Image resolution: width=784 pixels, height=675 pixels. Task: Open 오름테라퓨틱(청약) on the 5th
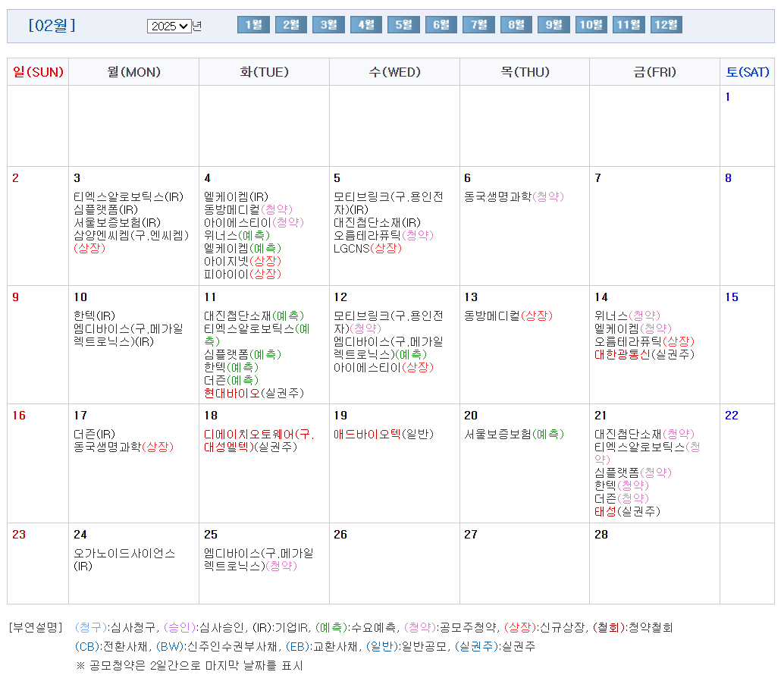click(384, 236)
